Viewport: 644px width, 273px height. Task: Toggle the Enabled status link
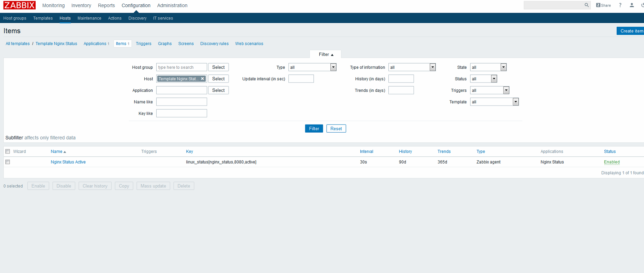coord(612,162)
